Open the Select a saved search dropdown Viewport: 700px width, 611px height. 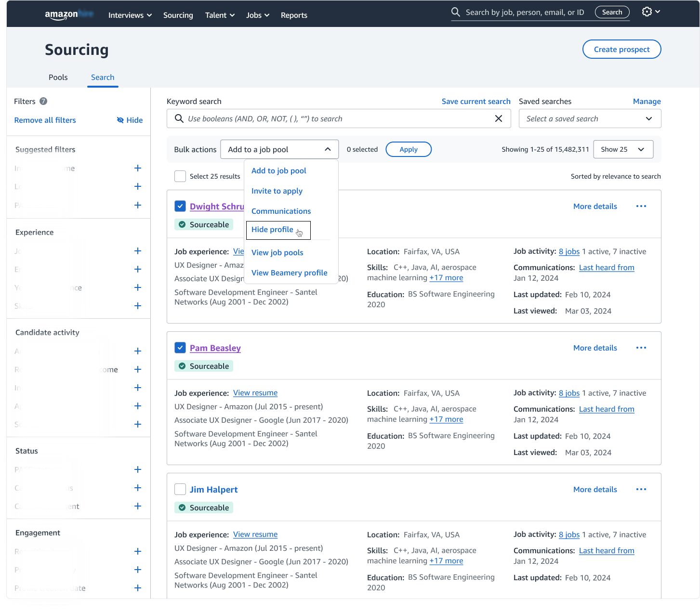pyautogui.click(x=590, y=118)
